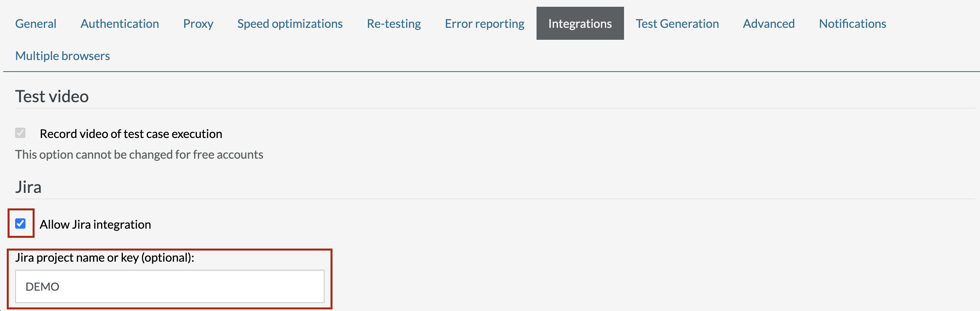Go to the Proxy tab

pos(198,23)
